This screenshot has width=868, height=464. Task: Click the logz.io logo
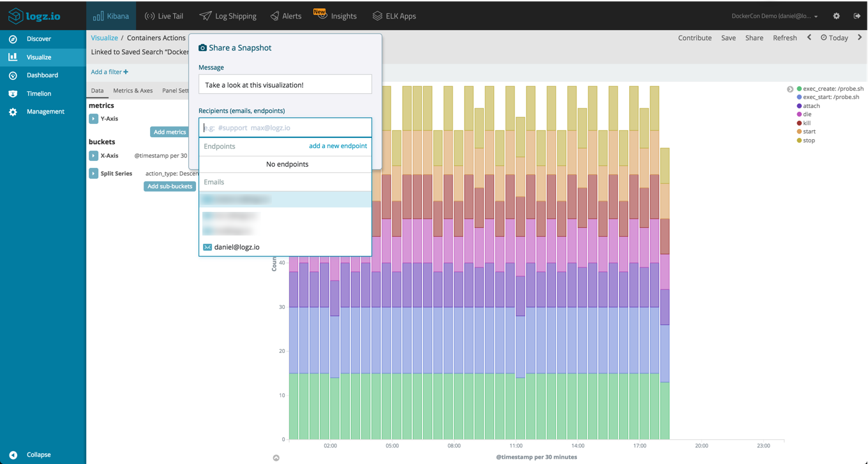[34, 15]
